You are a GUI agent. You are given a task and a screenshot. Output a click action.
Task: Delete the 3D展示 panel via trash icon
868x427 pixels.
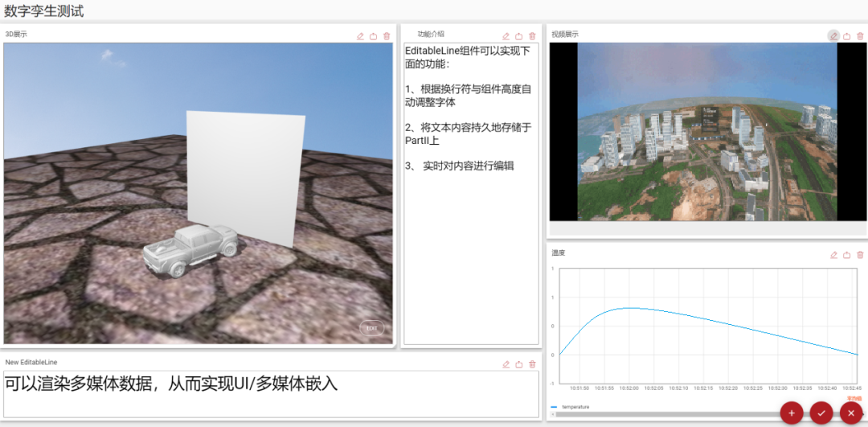pyautogui.click(x=387, y=36)
